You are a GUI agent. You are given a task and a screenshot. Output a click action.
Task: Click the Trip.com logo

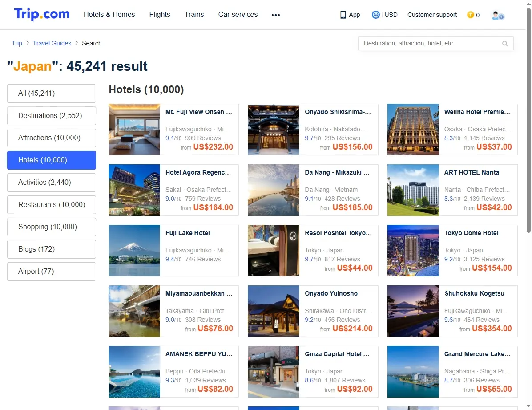tap(42, 14)
